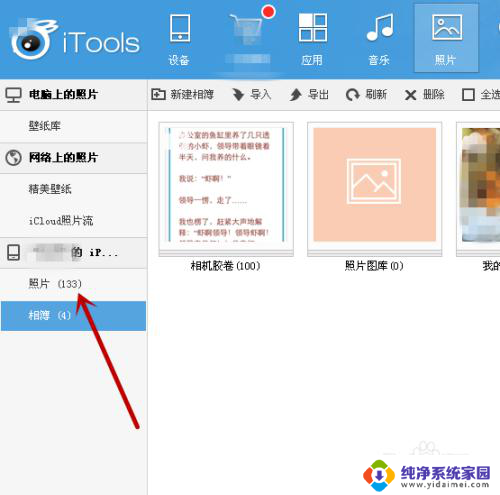The width and height of the screenshot is (500, 495).
Task: Click the 导入 import button
Action: [x=252, y=95]
